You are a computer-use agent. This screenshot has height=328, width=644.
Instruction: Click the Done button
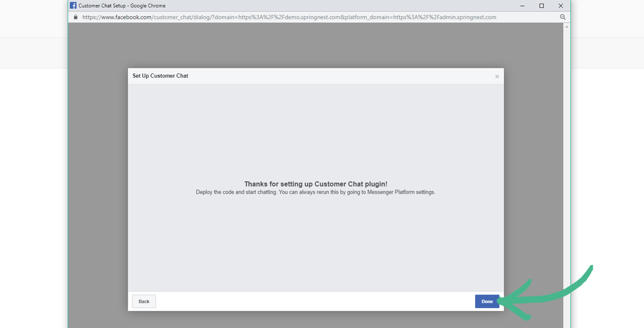pyautogui.click(x=486, y=301)
